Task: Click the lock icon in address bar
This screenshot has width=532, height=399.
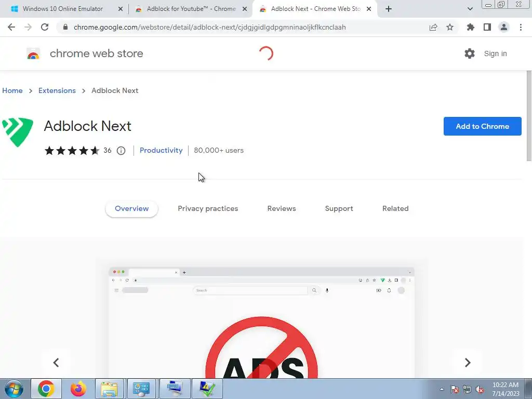Action: coord(65,27)
